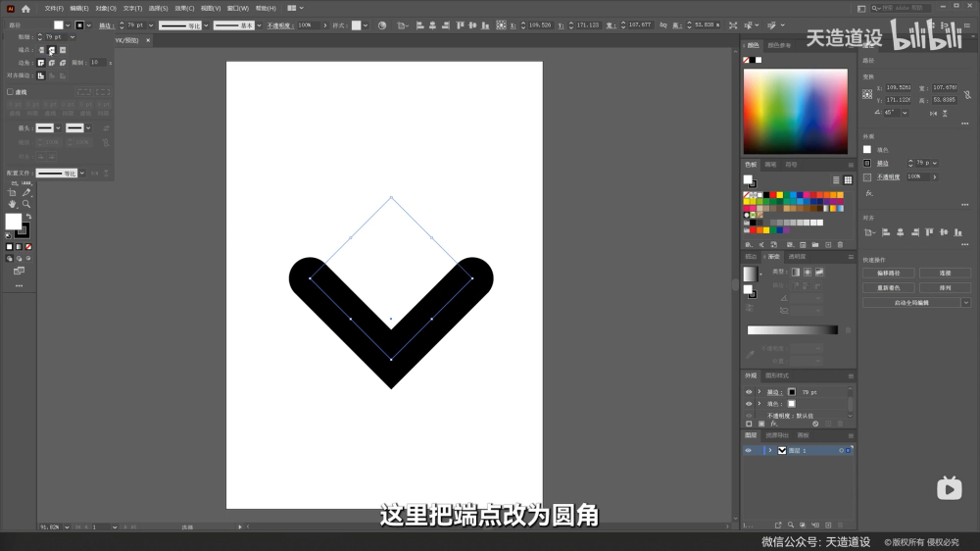980x551 pixels.
Task: Select the freeform gradient type icon
Action: (x=819, y=272)
